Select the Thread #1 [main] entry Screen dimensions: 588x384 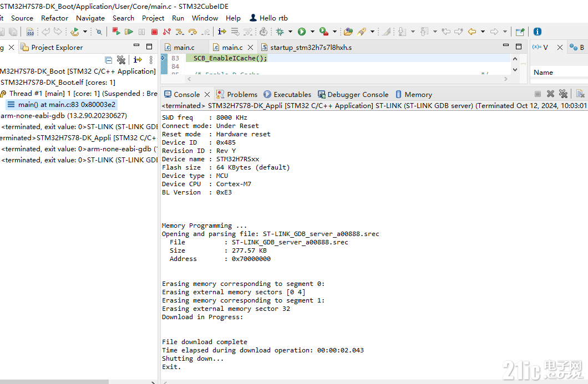coord(79,93)
